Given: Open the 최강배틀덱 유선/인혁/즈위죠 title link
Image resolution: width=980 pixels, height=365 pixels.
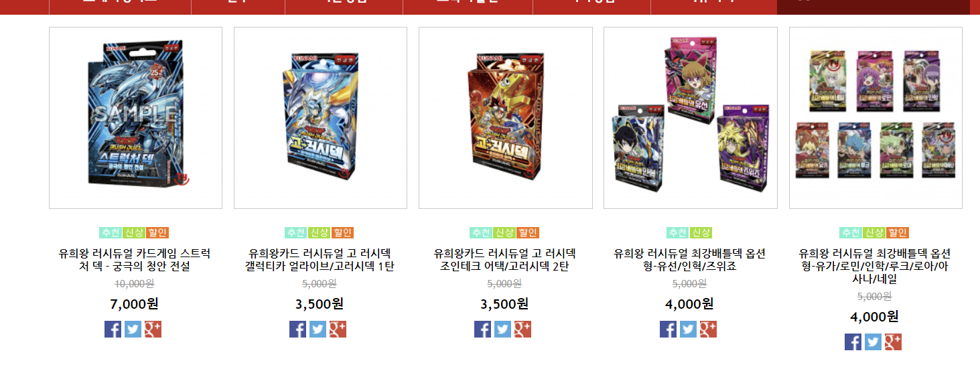Looking at the screenshot, I should coord(690,260).
